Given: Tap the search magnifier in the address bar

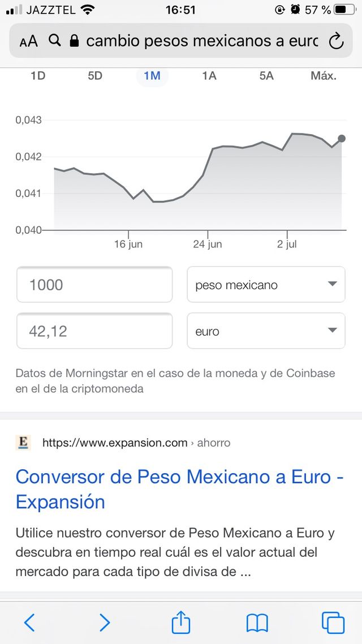Looking at the screenshot, I should (54, 40).
